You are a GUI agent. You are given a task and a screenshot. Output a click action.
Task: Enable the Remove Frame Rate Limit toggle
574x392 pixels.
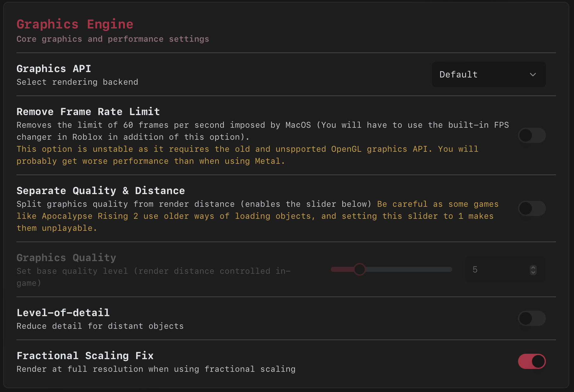(x=532, y=135)
